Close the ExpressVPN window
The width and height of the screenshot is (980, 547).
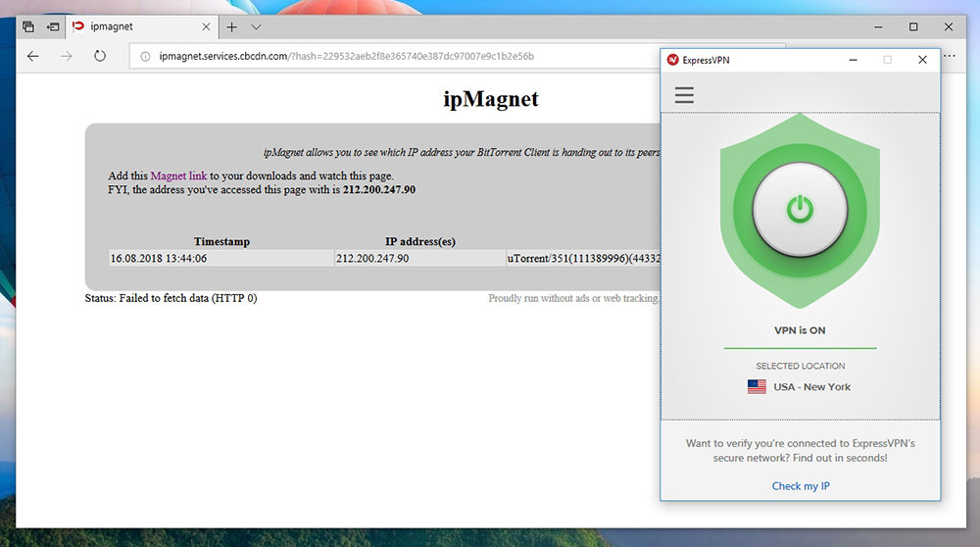pyautogui.click(x=922, y=60)
